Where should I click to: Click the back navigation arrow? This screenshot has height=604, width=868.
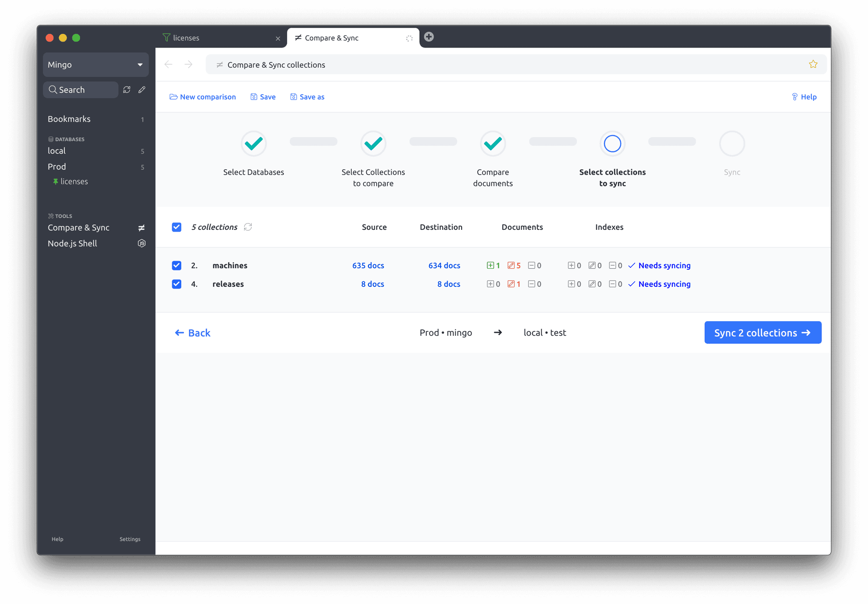(169, 64)
